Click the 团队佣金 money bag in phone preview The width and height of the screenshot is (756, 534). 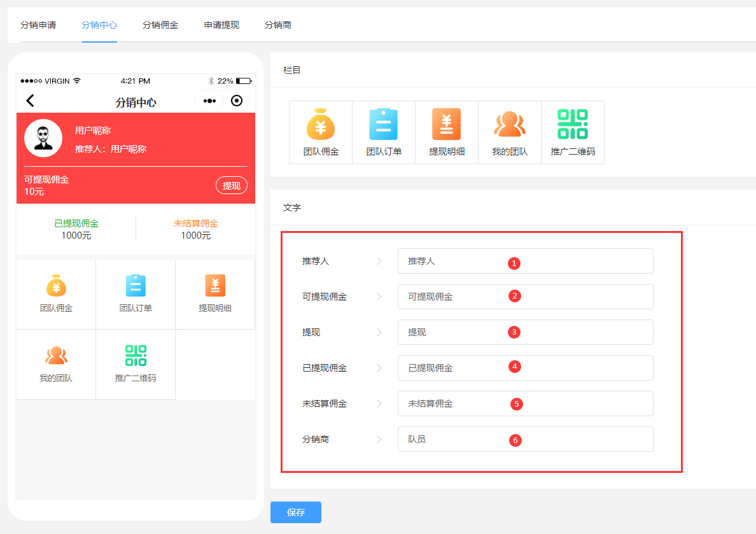coord(56,286)
